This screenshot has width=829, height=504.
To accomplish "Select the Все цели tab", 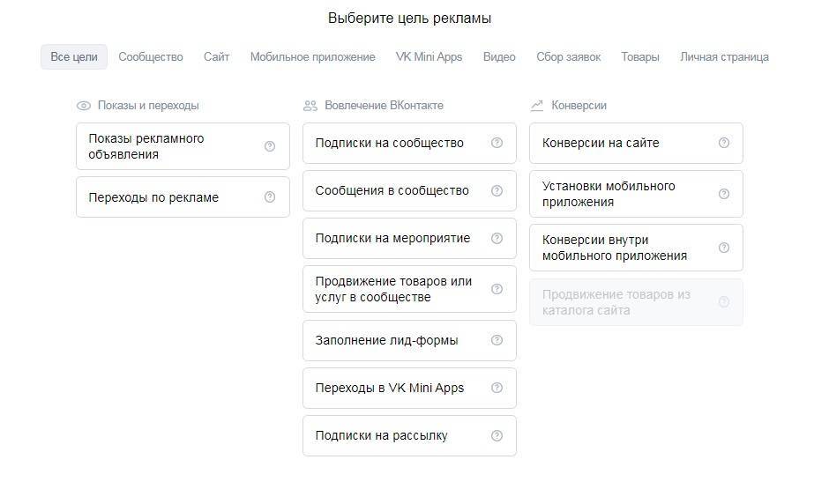I will click(x=74, y=56).
